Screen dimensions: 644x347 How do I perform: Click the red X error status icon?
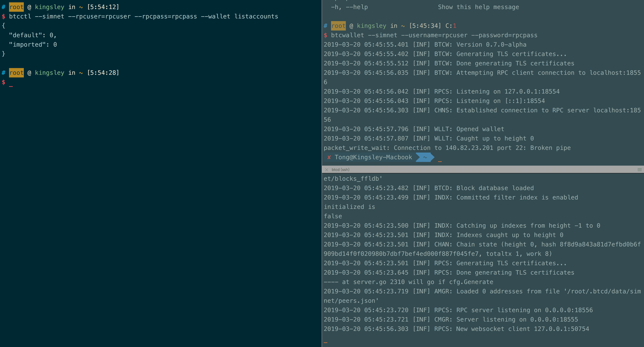click(329, 157)
